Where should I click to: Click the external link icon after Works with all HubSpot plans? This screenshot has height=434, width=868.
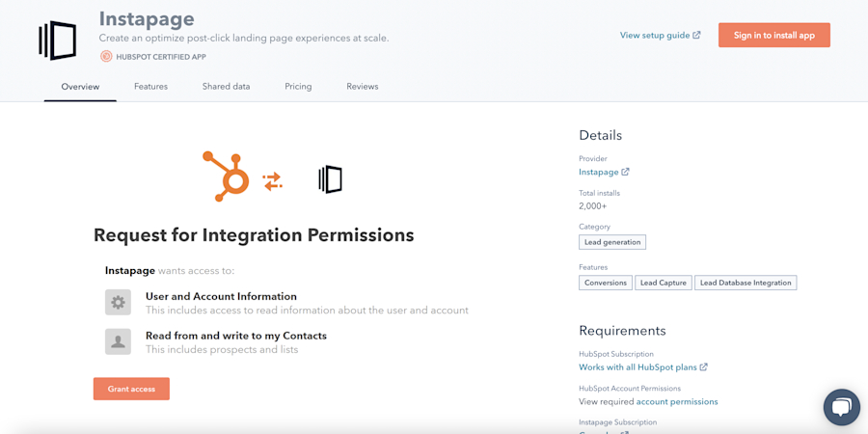[704, 366]
